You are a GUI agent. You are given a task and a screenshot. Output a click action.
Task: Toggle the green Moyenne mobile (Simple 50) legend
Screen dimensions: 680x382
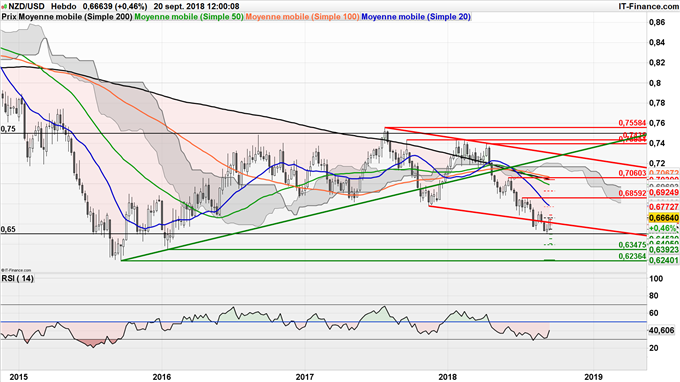click(x=189, y=17)
